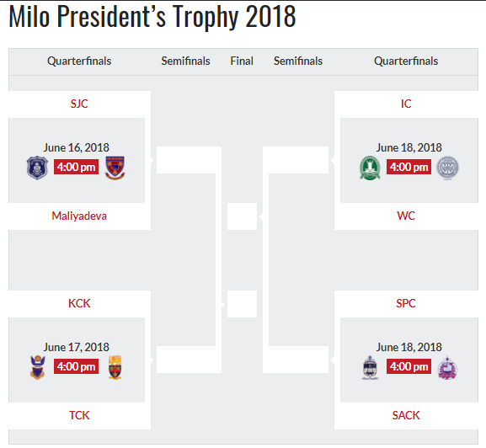Open the WC team link
Screen dimensions: 486x448
pos(406,216)
